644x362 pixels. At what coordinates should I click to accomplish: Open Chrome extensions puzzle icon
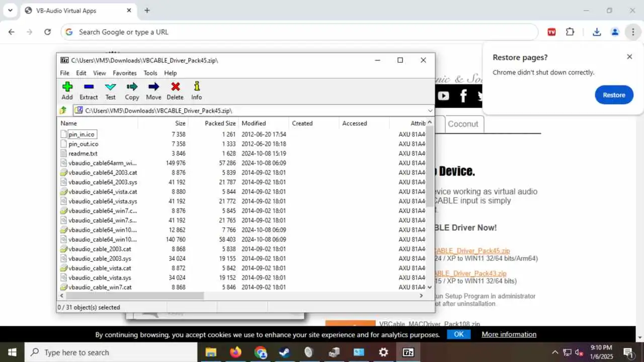(x=570, y=32)
